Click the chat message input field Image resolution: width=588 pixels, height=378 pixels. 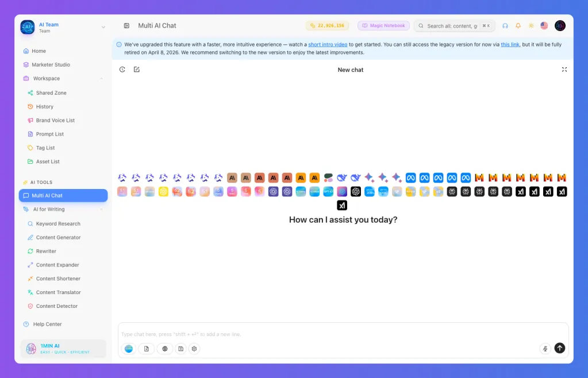pos(343,334)
